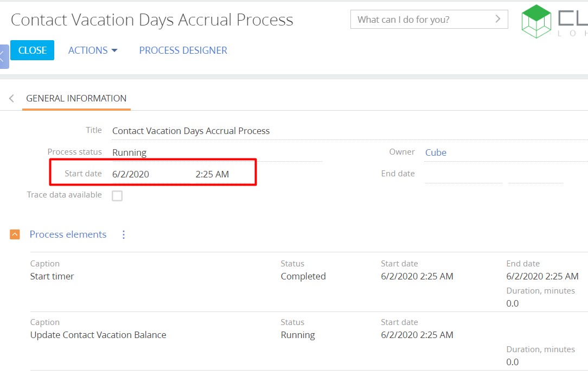Screen dimensions: 588x382
Task: Click the Title field value
Action: pos(350,131)
